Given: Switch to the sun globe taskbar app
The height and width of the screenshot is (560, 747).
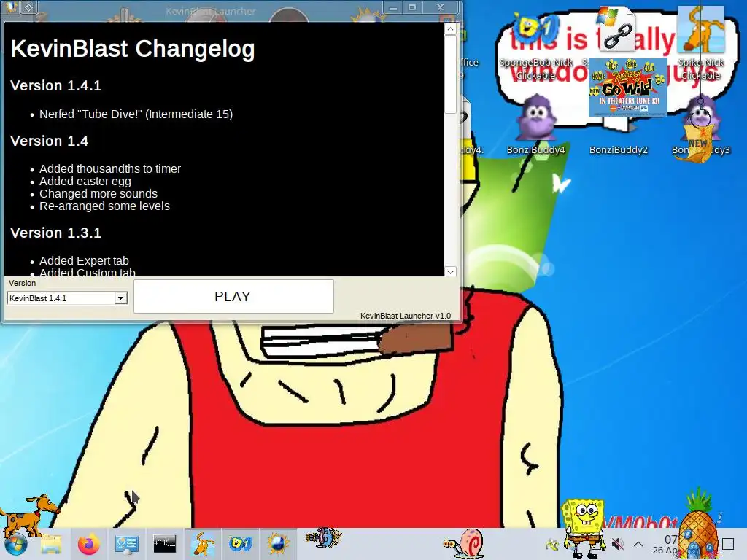Looking at the screenshot, I should click(x=278, y=544).
